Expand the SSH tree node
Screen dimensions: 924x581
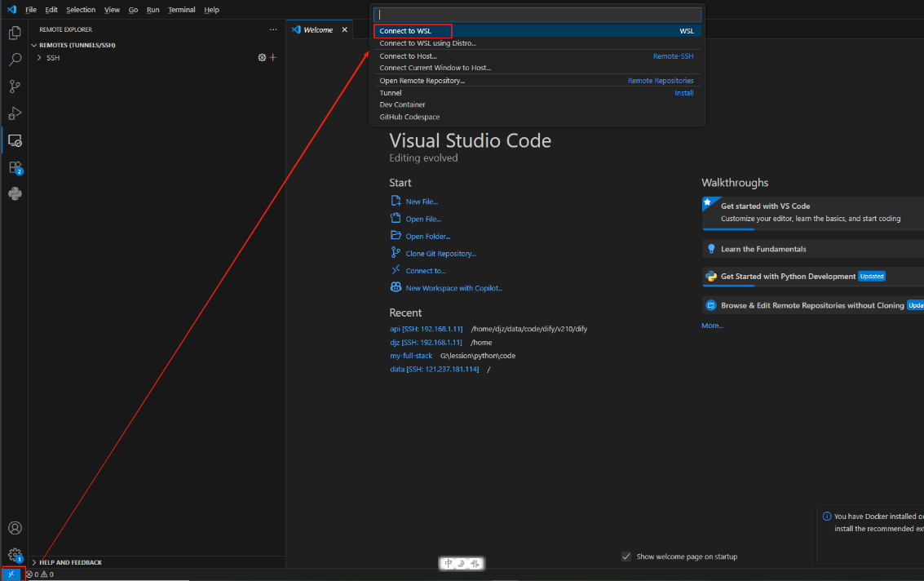tap(39, 58)
